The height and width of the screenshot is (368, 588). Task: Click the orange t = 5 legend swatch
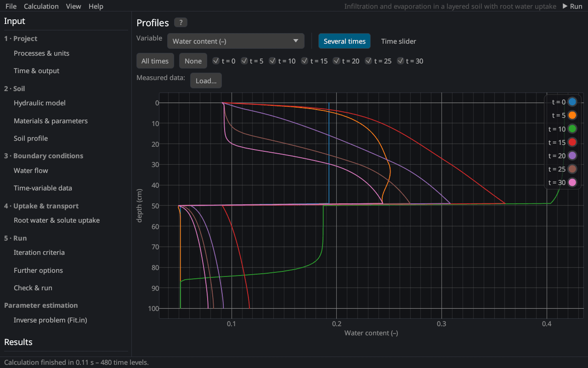[x=572, y=115]
